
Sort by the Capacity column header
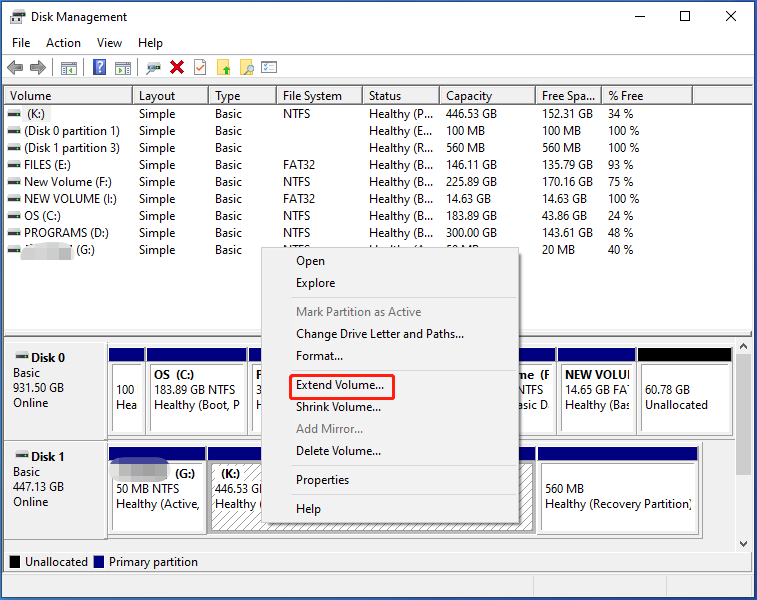(487, 96)
